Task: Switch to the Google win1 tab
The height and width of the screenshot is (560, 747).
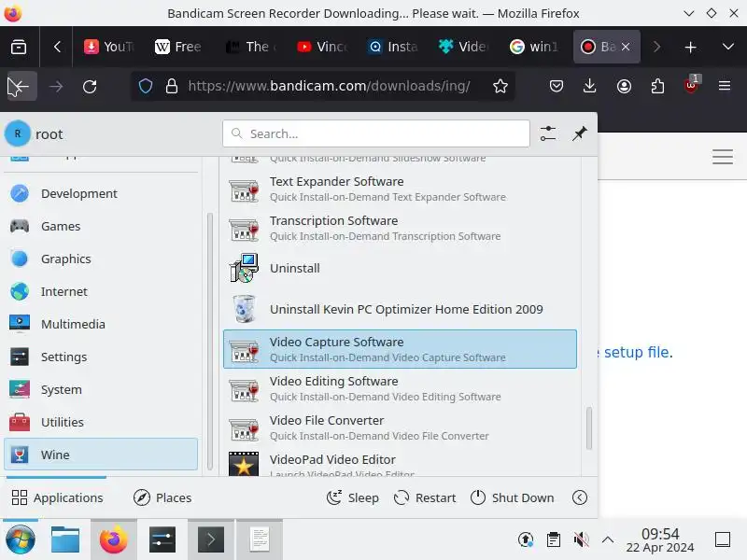Action: click(x=534, y=47)
